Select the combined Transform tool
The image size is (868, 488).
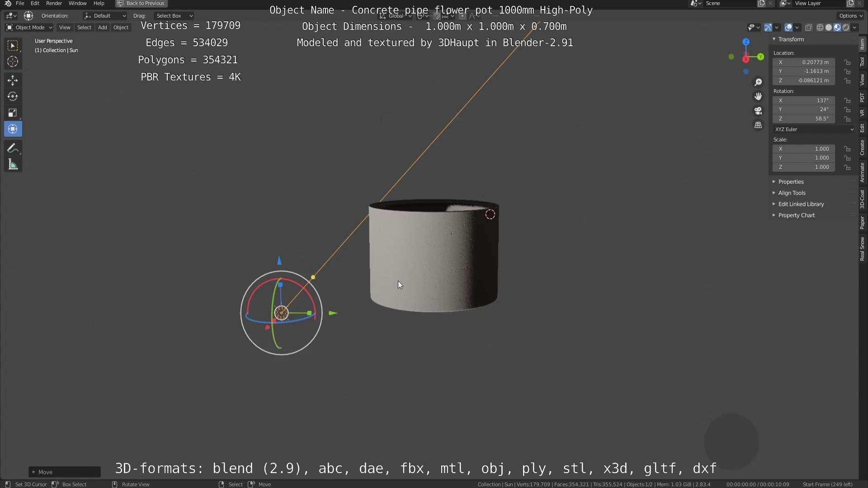pyautogui.click(x=13, y=129)
